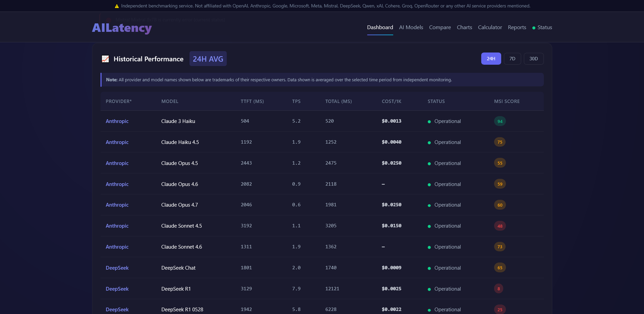Viewport: 644px width, 314px height.
Task: Sort by the COST/1K column header
Action: point(392,101)
